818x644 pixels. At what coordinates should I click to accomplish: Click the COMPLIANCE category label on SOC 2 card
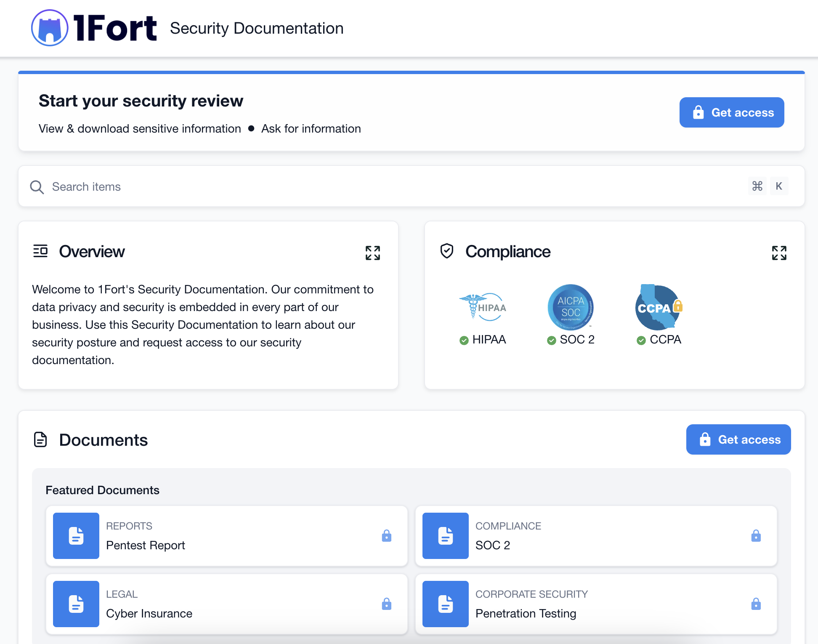pyautogui.click(x=508, y=526)
